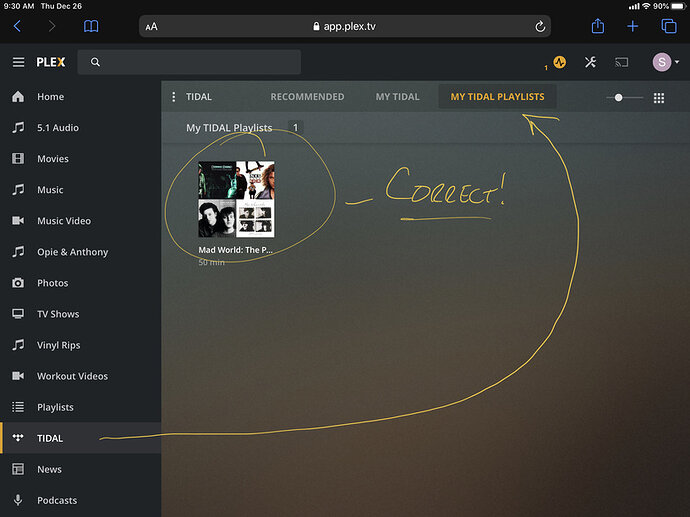Open the AA reader text options
The height and width of the screenshot is (517, 690).
click(151, 27)
